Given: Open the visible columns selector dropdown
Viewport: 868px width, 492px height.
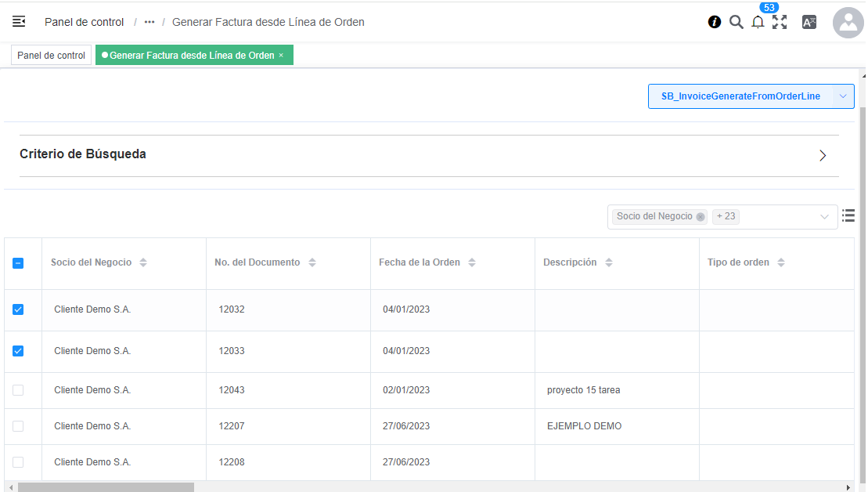Looking at the screenshot, I should 824,217.
